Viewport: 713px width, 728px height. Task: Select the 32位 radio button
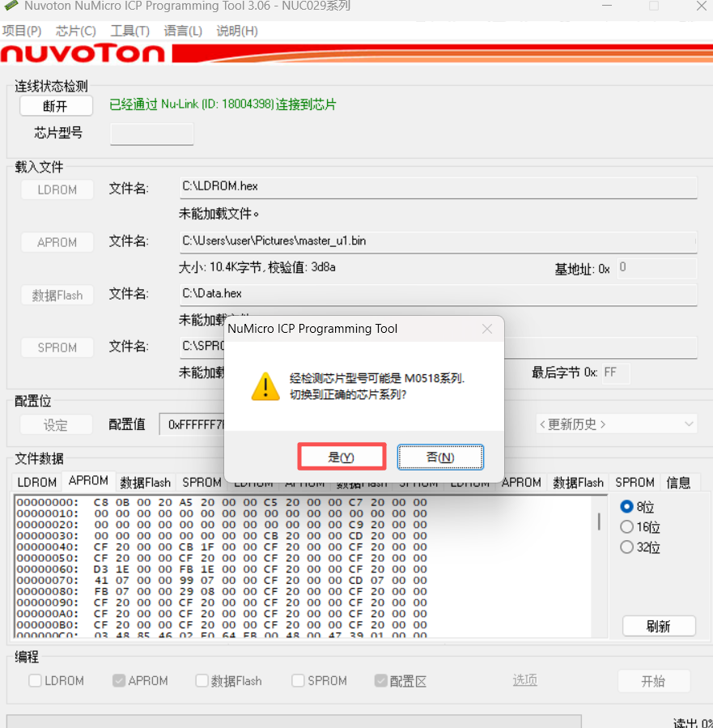pyautogui.click(x=626, y=547)
